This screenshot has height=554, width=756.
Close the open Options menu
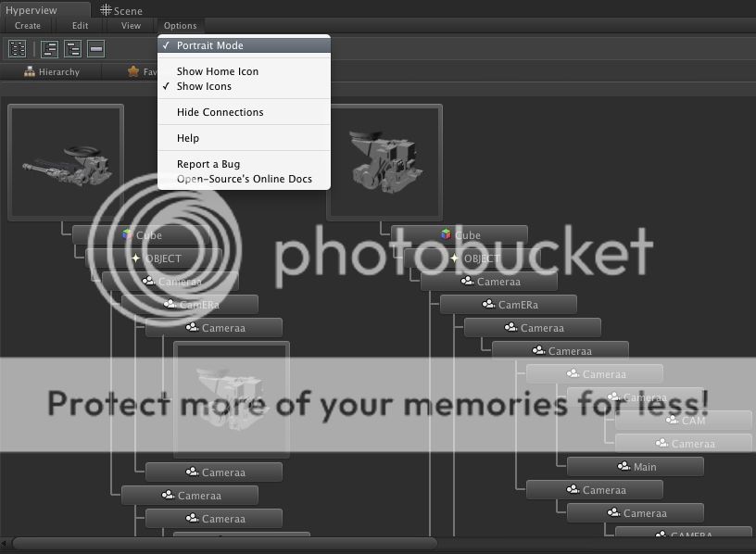[x=180, y=26]
